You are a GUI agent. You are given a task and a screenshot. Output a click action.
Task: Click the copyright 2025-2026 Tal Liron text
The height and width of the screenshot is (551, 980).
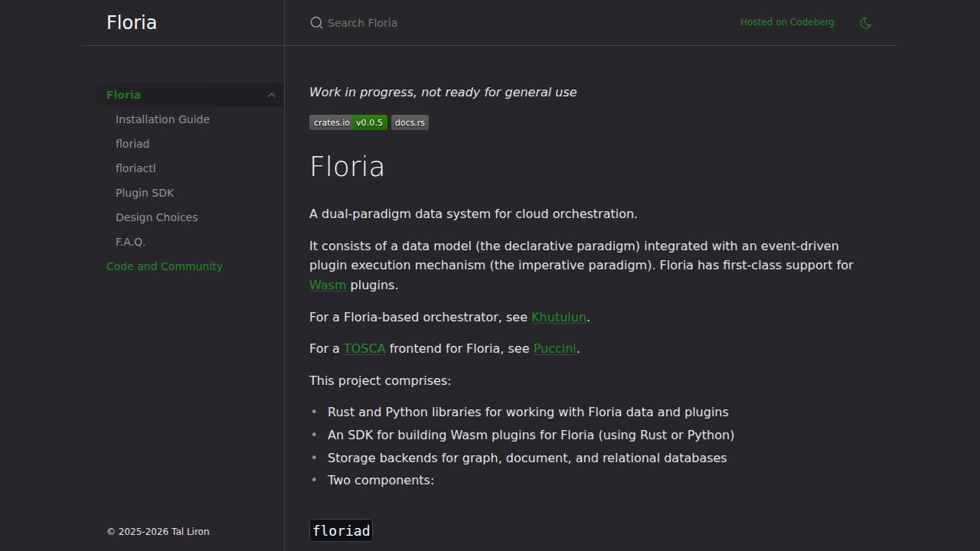click(158, 531)
